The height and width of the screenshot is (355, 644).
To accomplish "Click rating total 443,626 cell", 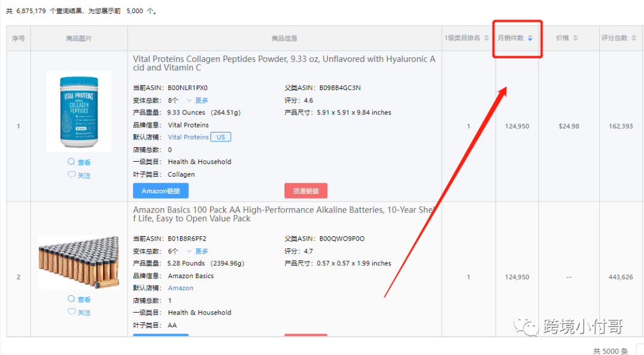I will tap(621, 277).
